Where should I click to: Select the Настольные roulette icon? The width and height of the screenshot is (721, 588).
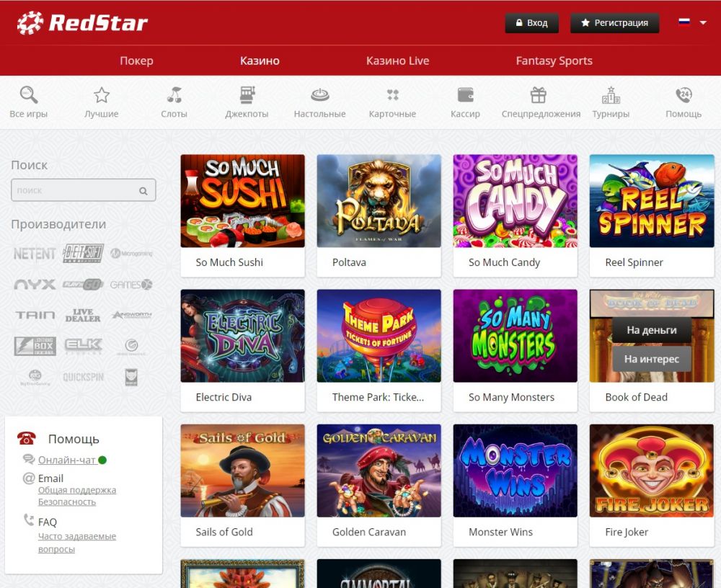click(x=320, y=95)
